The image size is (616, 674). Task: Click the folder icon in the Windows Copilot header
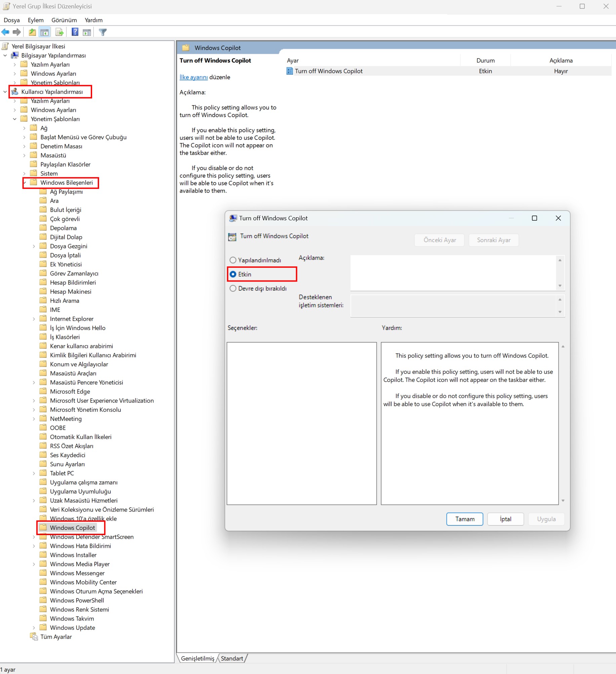pos(186,48)
